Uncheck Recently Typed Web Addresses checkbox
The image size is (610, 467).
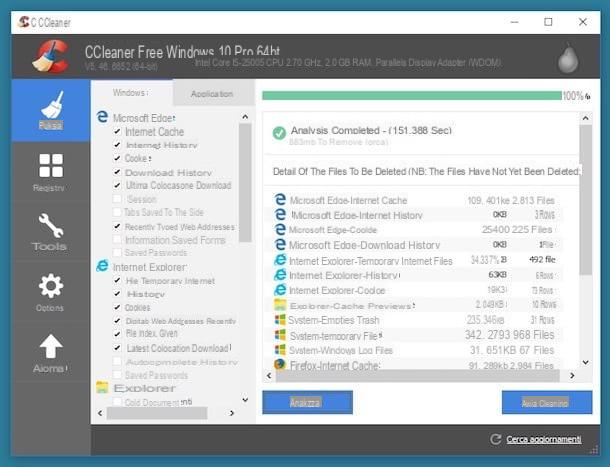[117, 226]
